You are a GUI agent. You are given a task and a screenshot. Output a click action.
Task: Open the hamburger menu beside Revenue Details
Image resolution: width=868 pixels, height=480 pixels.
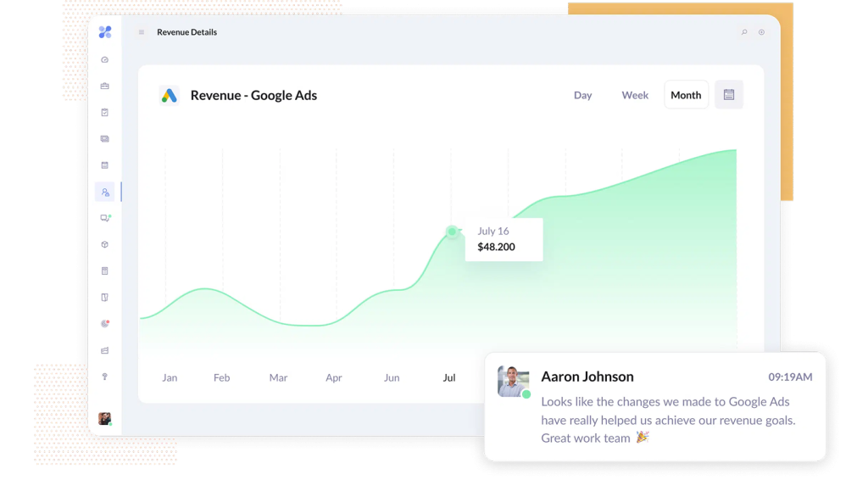[142, 32]
